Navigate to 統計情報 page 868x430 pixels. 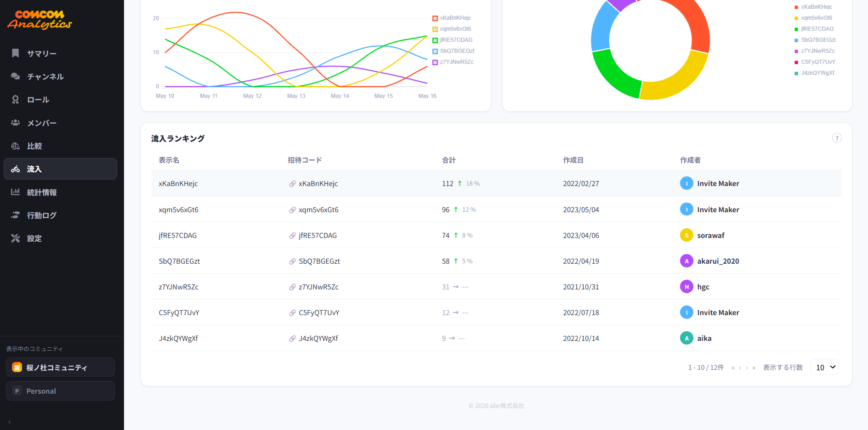pyautogui.click(x=60, y=192)
